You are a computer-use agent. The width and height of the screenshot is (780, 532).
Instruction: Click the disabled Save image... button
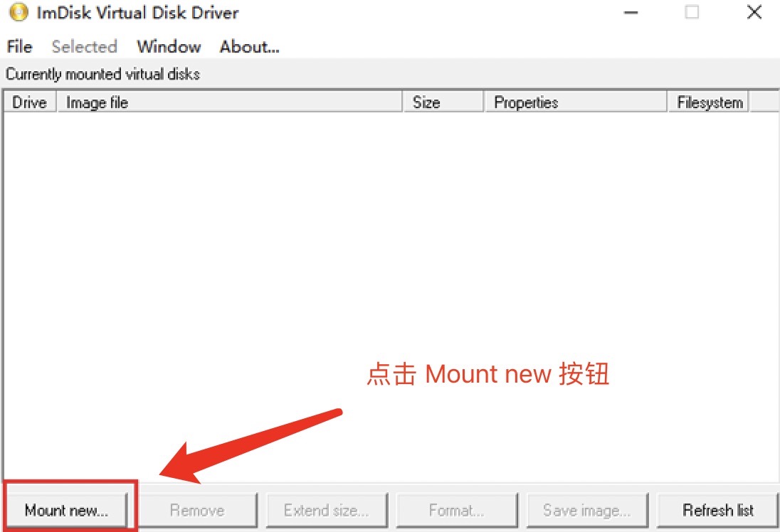coord(587,510)
